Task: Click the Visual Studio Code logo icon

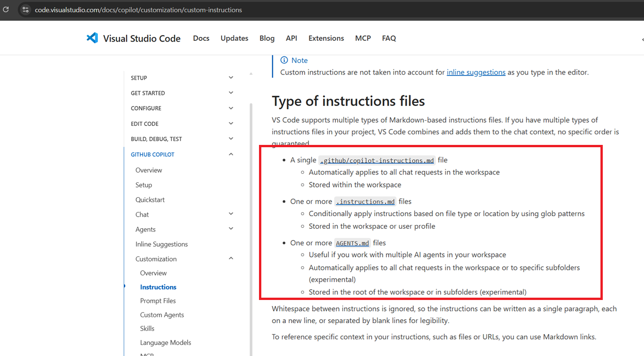Action: click(92, 38)
